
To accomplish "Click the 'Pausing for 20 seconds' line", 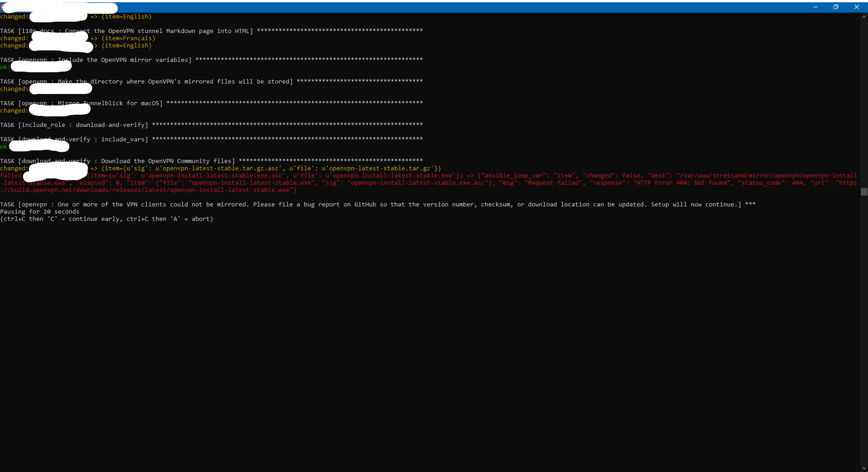I will 40,212.
